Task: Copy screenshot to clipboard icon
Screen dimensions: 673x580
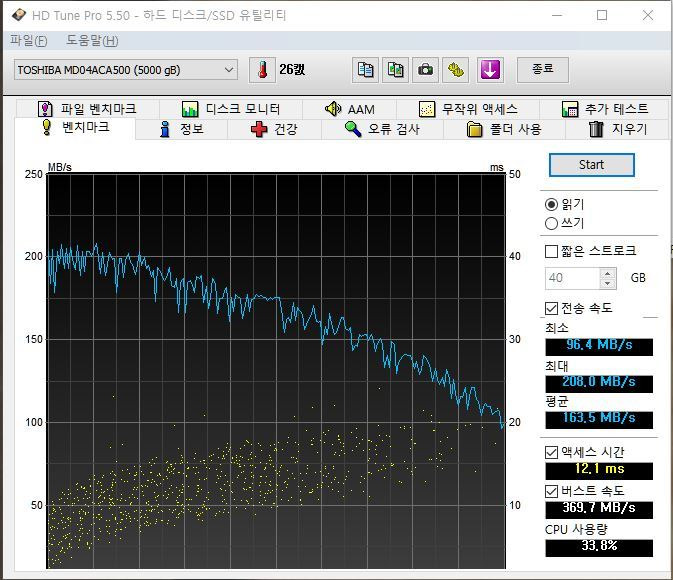Action: [x=395, y=70]
